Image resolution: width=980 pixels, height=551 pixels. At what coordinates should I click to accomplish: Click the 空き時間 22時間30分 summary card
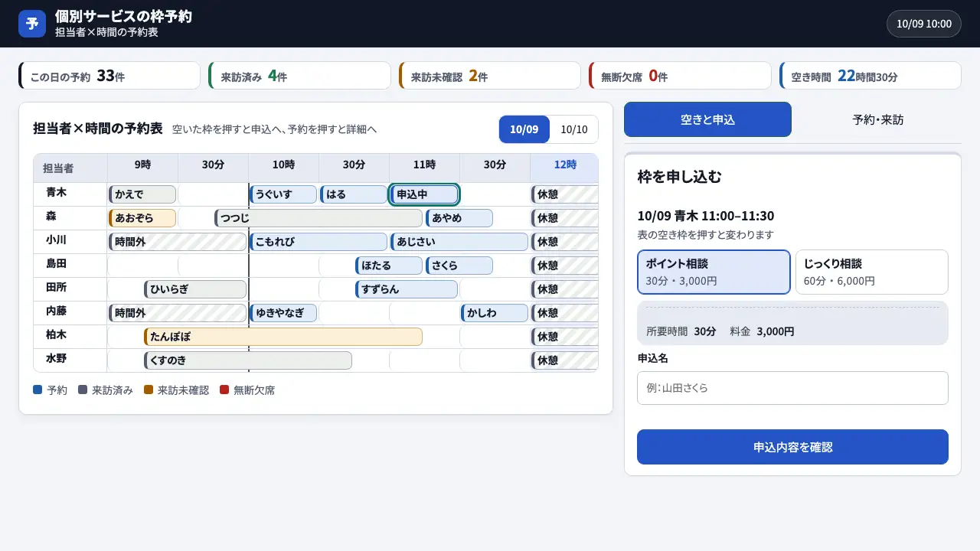(x=871, y=76)
